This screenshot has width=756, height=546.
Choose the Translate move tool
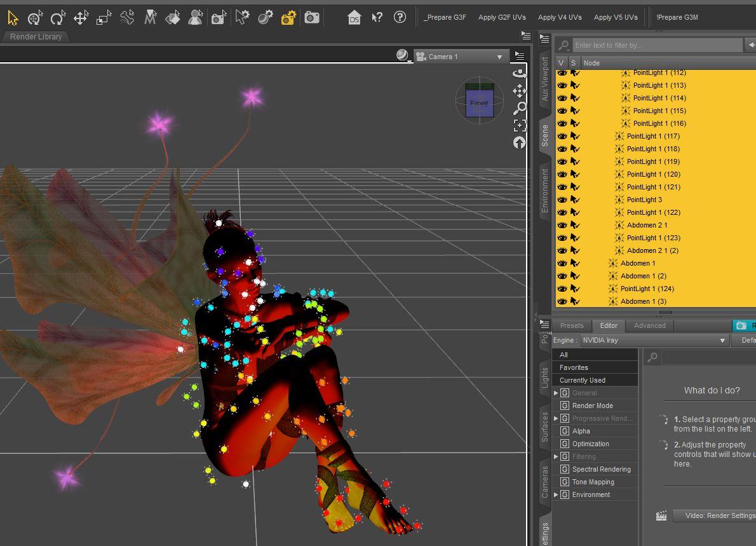[81, 18]
